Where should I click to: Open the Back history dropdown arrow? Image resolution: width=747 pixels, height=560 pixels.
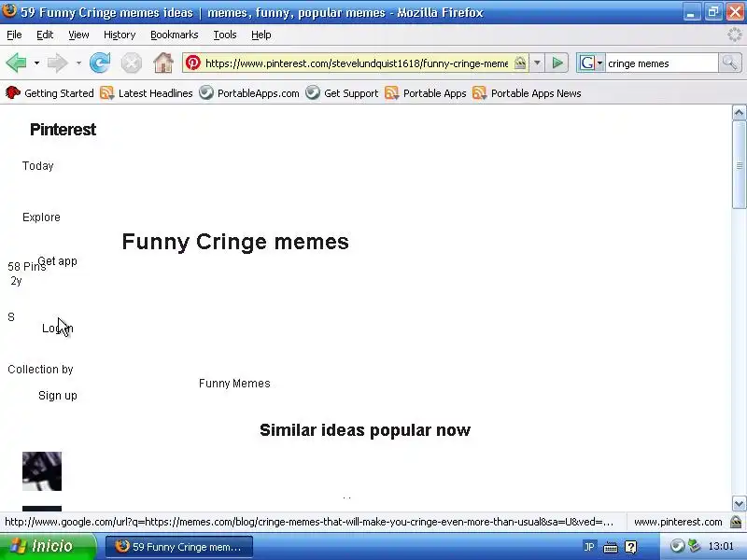[36, 63]
